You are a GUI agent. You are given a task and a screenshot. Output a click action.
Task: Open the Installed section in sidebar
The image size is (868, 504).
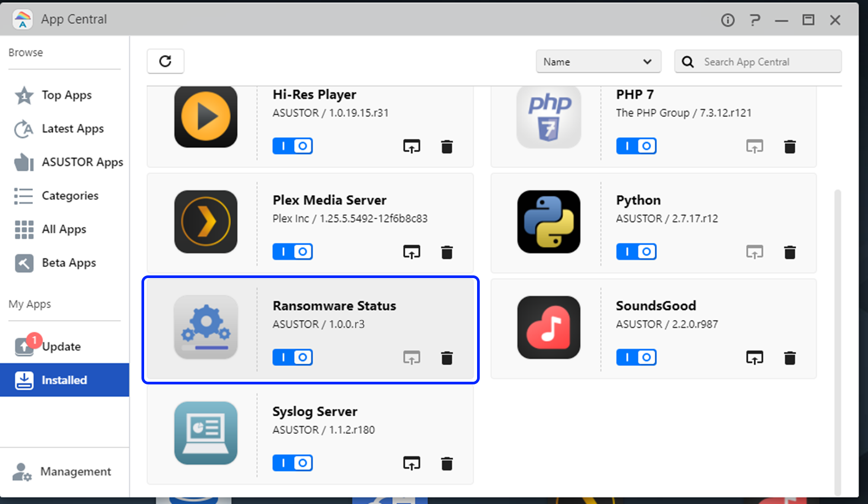click(x=64, y=380)
